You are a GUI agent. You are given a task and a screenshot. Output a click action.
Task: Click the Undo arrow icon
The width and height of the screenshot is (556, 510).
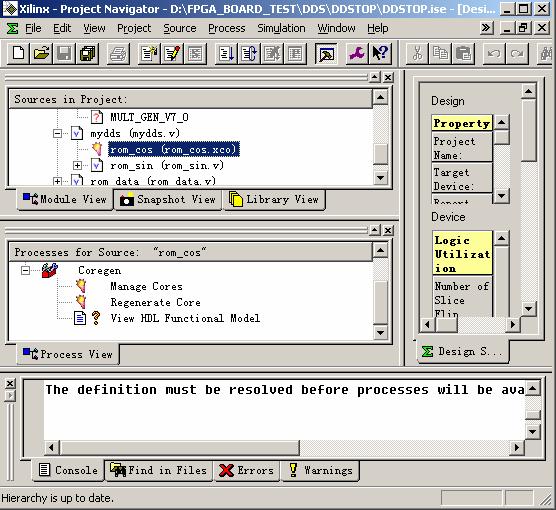(494, 54)
